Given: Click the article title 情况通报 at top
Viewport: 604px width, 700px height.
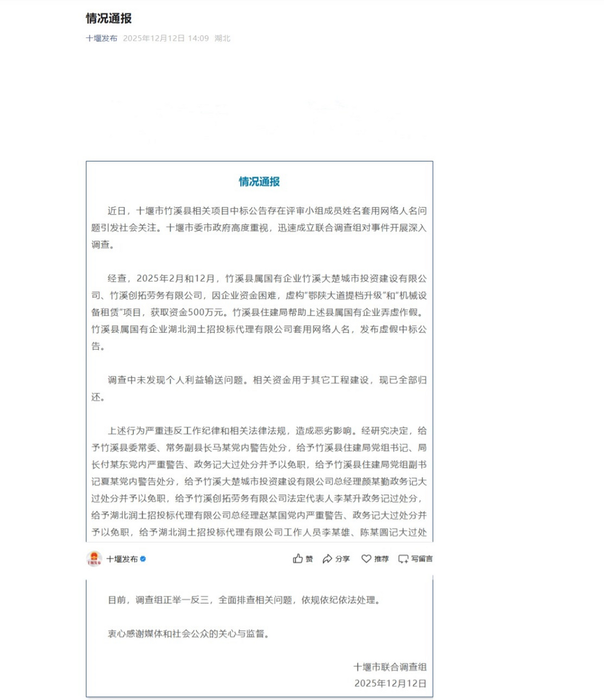Looking at the screenshot, I should click(109, 18).
